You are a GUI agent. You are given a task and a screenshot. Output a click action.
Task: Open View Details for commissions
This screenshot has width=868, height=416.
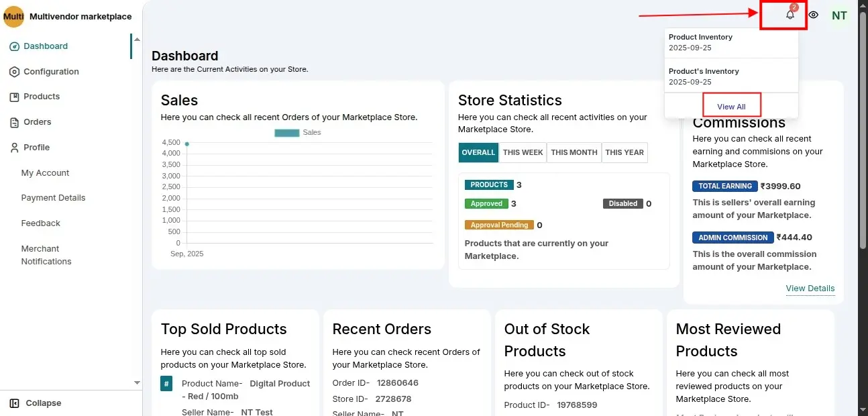coord(810,289)
